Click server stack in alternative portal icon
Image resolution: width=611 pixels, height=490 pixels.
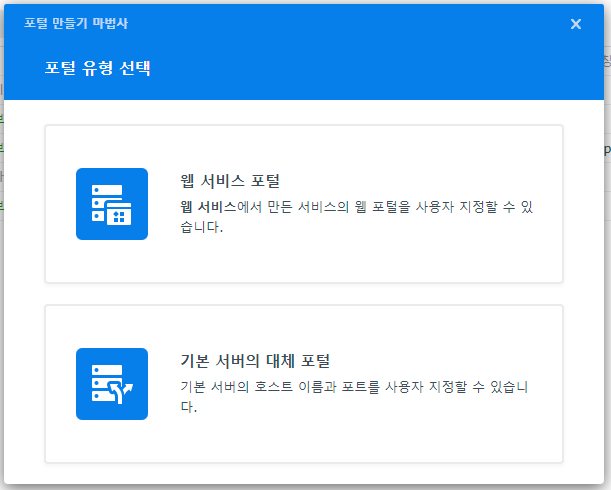tap(101, 380)
